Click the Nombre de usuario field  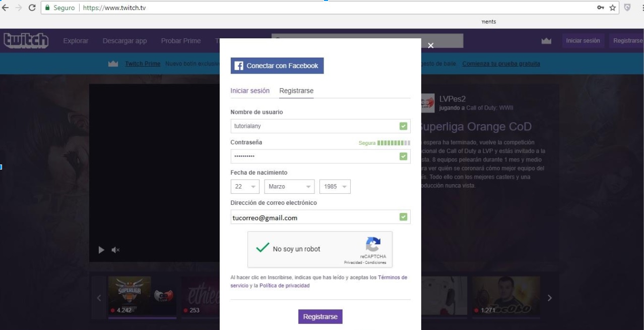[320, 126]
